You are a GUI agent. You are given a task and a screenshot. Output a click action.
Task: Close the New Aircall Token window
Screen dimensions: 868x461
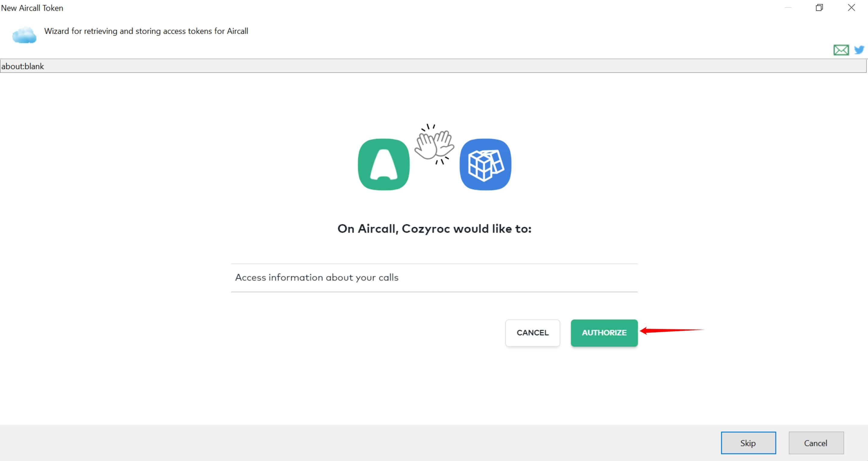(851, 8)
